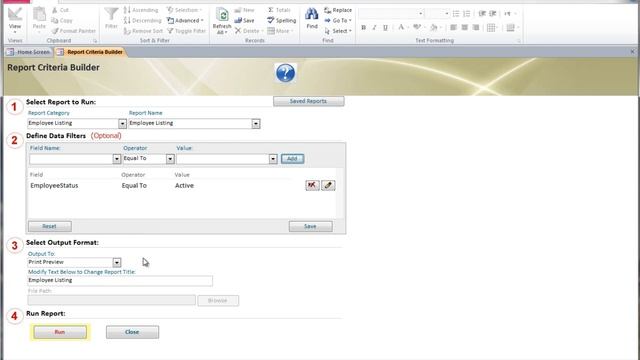Click the alternate row color icon

click(510, 28)
